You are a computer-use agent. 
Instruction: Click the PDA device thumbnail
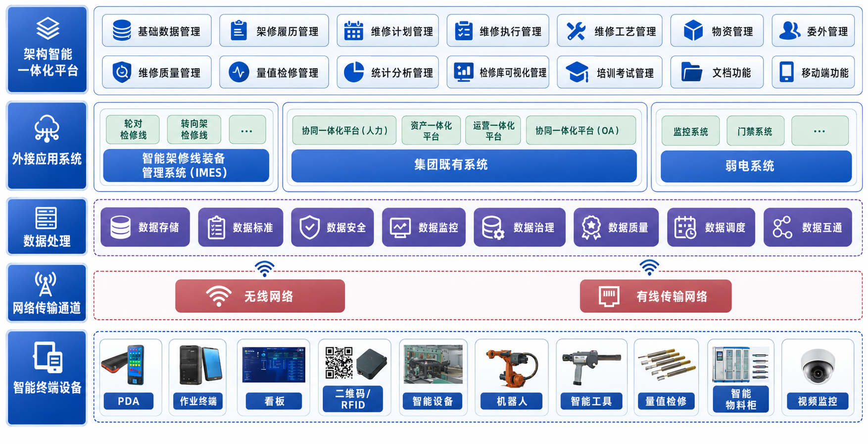(124, 365)
